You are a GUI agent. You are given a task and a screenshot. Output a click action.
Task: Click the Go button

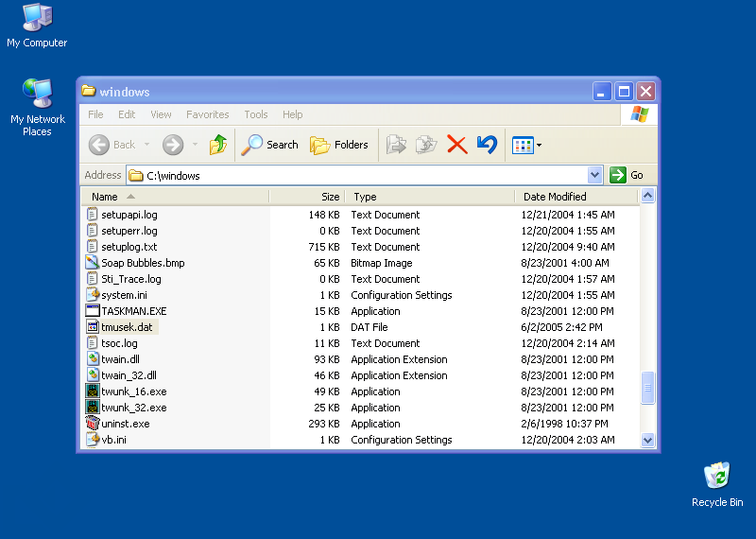[x=627, y=175]
